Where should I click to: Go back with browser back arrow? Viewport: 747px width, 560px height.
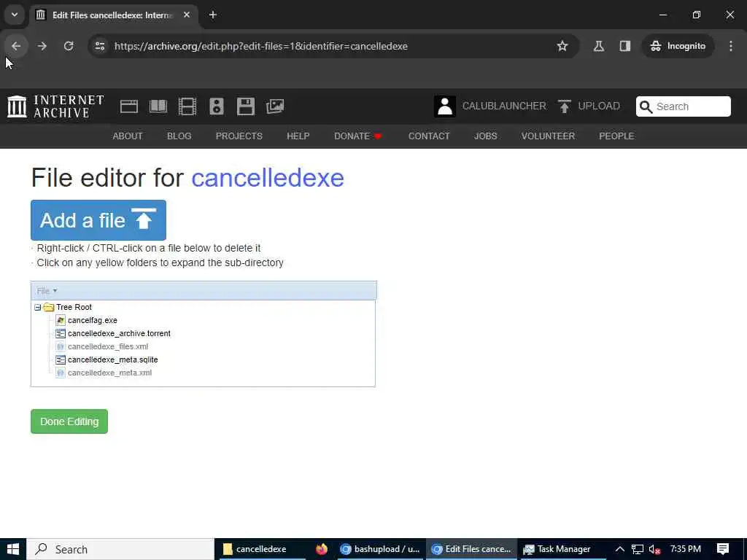coord(16,46)
